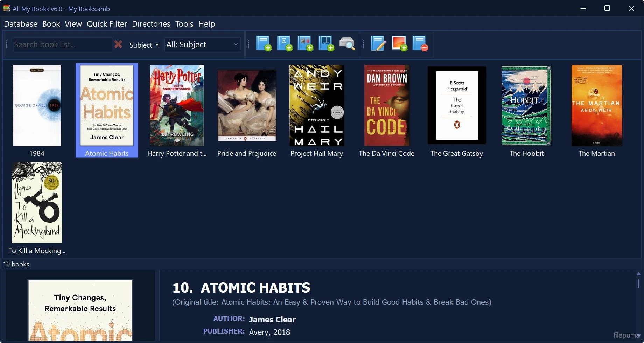Screen dimensions: 644x343
Task: Click the large Atomic Habits cover in details
Action: [x=80, y=310]
